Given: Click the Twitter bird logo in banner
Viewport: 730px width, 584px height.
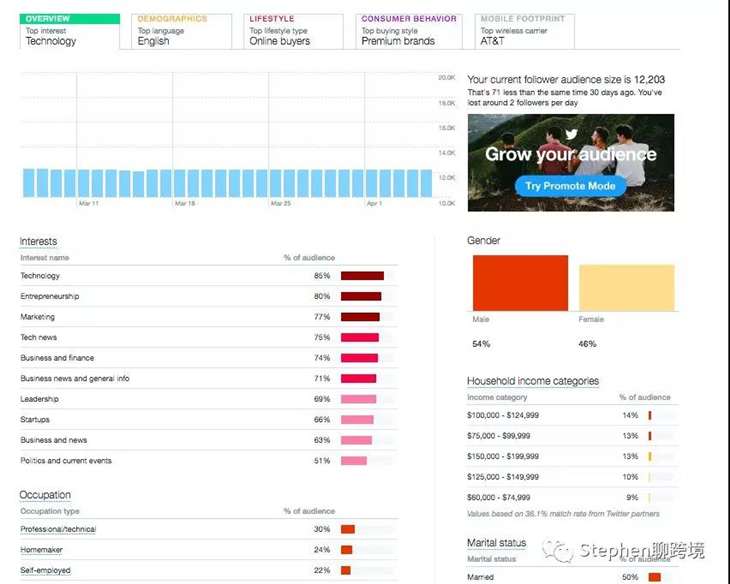Looking at the screenshot, I should (571, 135).
